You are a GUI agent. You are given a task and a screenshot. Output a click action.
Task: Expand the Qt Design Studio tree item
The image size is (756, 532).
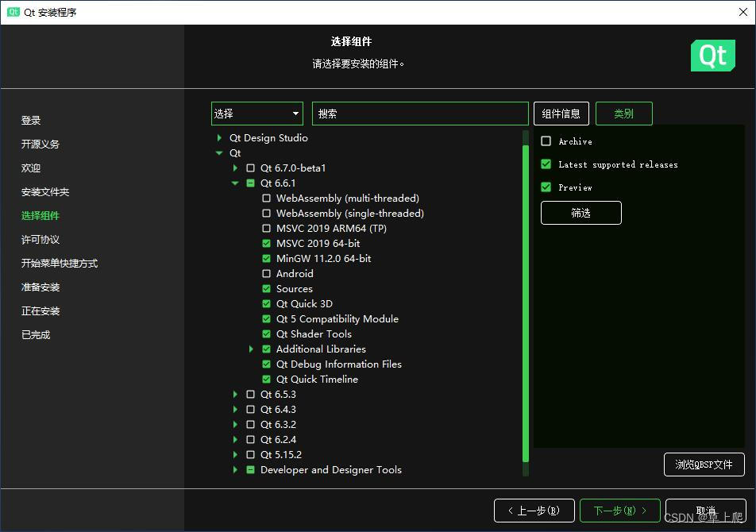tap(218, 137)
